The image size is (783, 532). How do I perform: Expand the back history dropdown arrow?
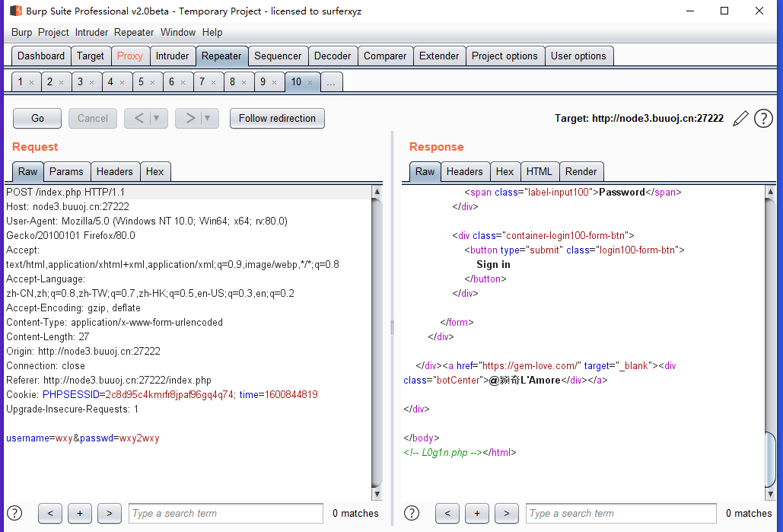click(157, 119)
